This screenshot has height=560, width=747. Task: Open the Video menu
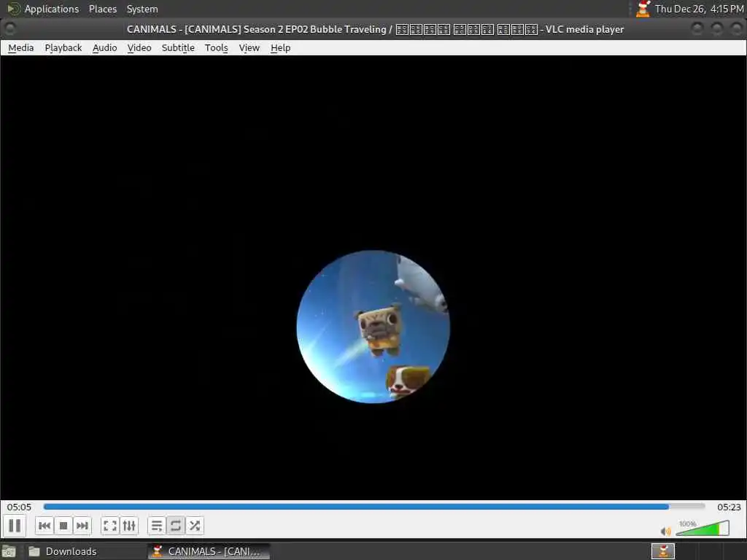pos(139,47)
